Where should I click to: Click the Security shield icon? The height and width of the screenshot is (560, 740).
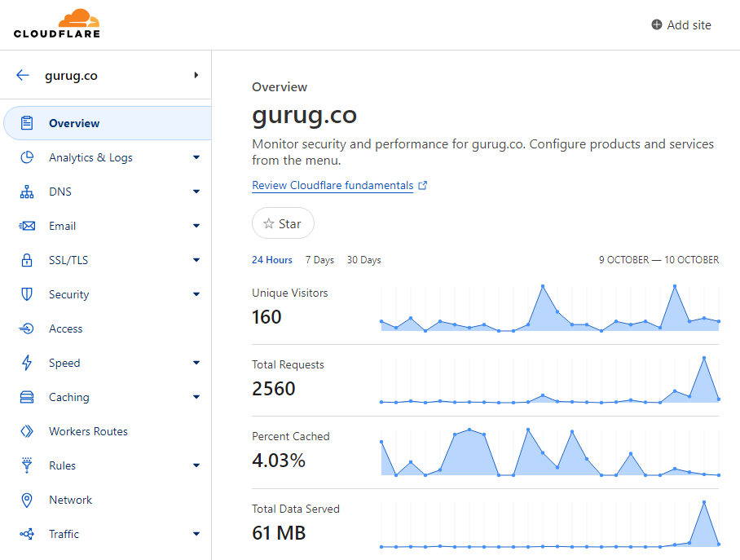coord(27,294)
